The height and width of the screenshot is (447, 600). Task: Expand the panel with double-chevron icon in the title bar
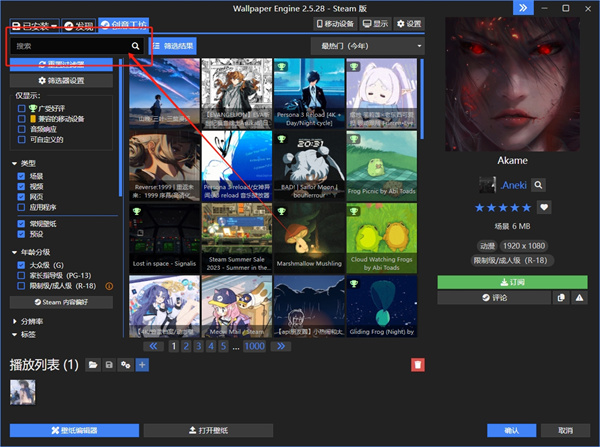tap(523, 8)
